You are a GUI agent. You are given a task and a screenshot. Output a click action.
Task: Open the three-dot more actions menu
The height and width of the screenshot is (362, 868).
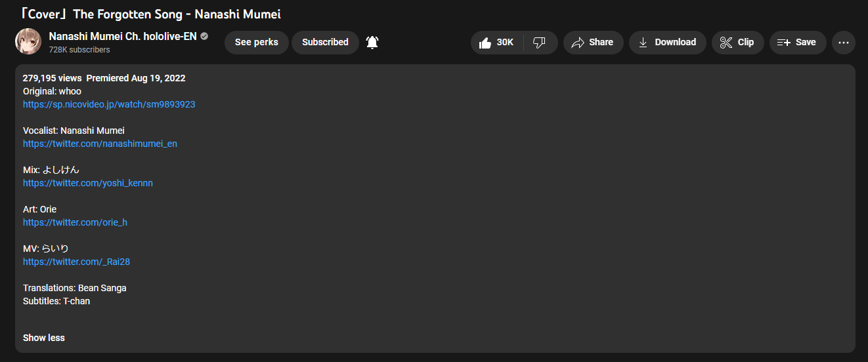click(844, 43)
